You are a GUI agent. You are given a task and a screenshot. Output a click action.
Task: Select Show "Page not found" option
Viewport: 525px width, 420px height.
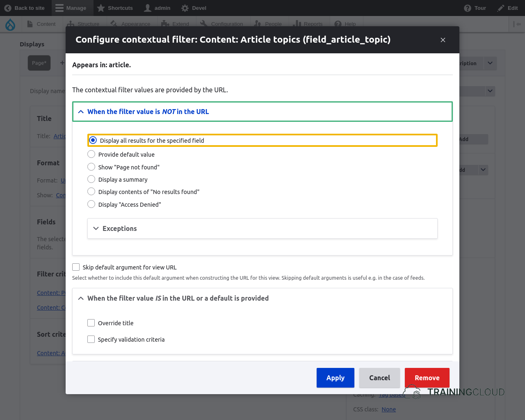91,167
